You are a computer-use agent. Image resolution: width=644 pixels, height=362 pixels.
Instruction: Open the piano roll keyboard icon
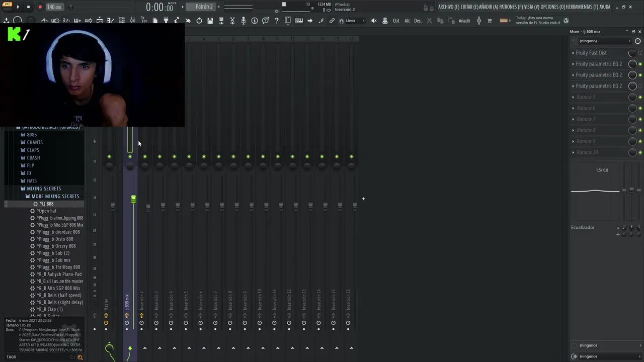click(299, 21)
